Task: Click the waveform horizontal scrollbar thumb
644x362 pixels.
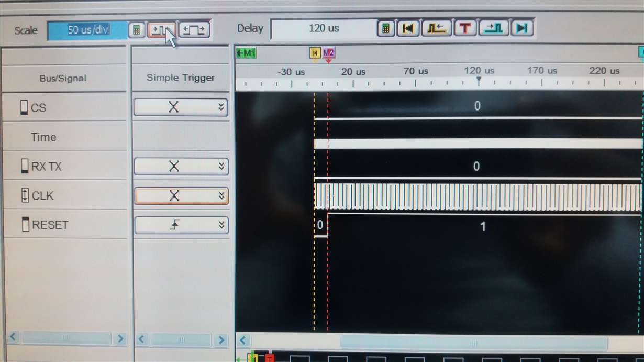Action: coord(473,343)
